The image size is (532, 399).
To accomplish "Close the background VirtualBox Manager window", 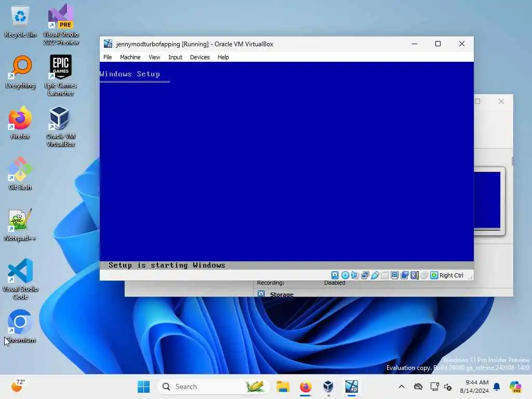I will (501, 101).
